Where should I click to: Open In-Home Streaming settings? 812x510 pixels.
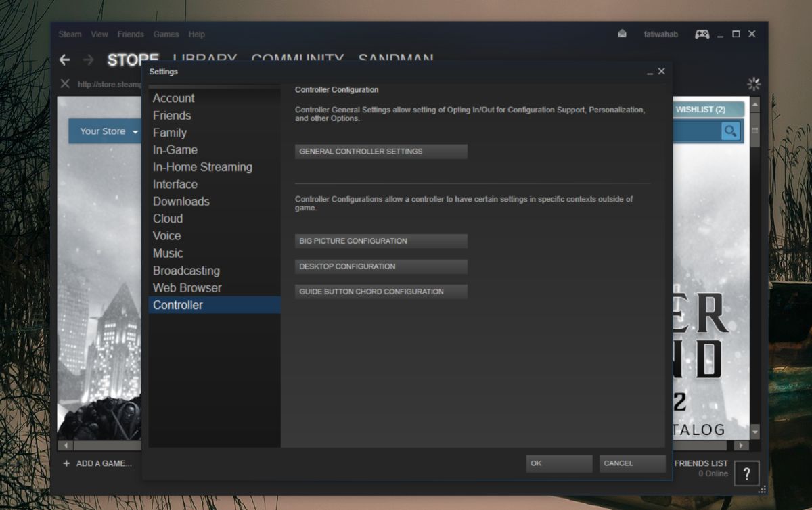[x=215, y=167]
